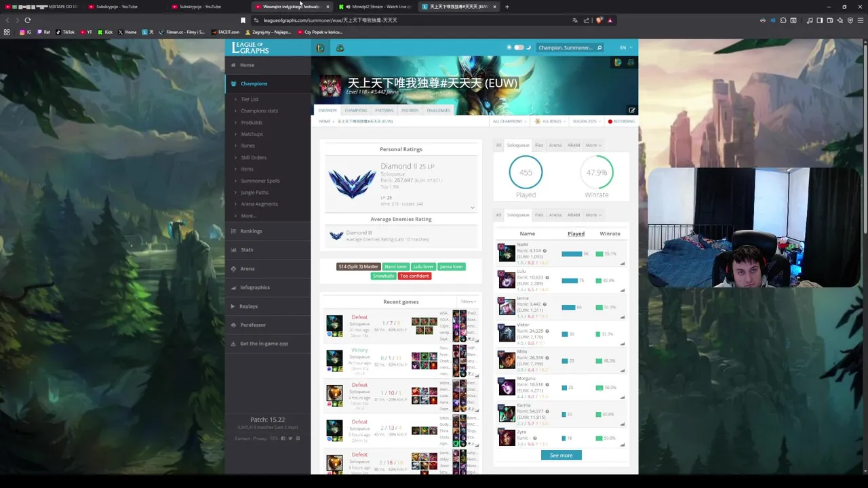868x488 pixels.
Task: Open Summoner Spells in sidebar
Action: pyautogui.click(x=260, y=181)
